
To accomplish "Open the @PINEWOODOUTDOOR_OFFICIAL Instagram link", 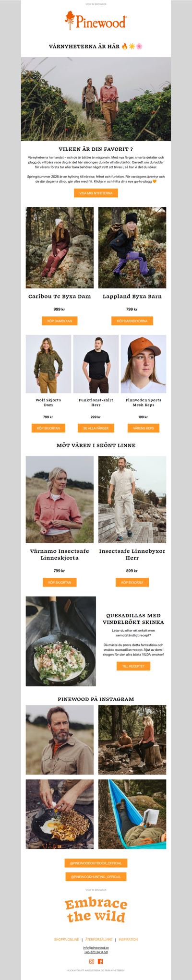I will click(x=96, y=863).
